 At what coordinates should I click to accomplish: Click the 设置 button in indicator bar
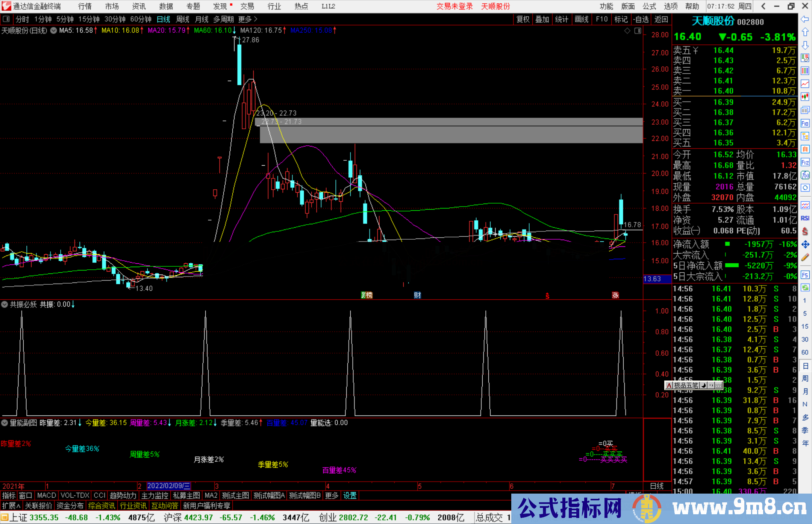[x=350, y=495]
